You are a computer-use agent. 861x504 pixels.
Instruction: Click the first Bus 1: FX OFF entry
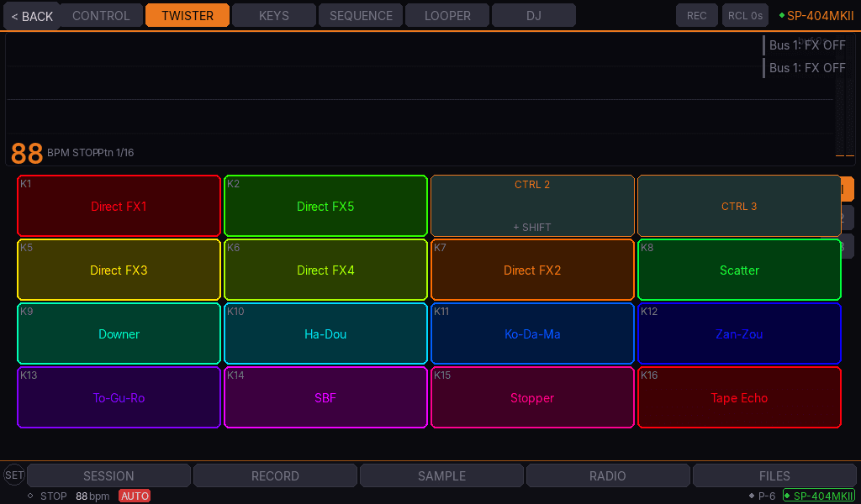pyautogui.click(x=804, y=45)
